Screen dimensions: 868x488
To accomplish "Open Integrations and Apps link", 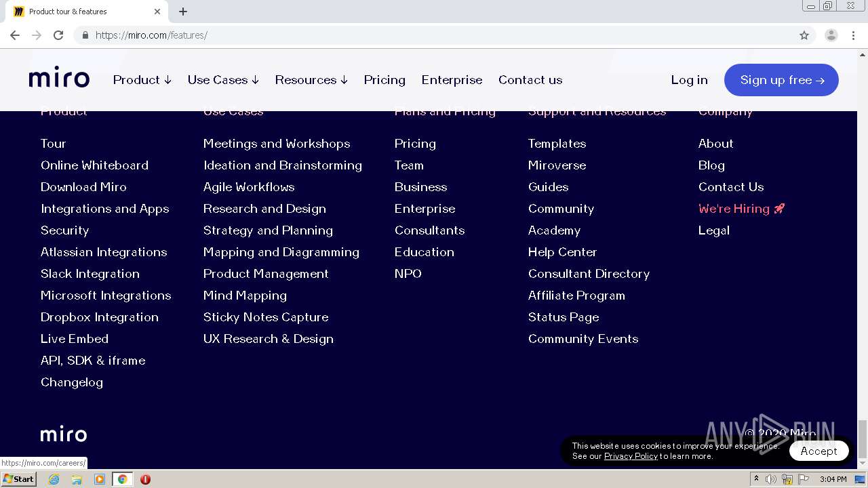I will point(105,209).
